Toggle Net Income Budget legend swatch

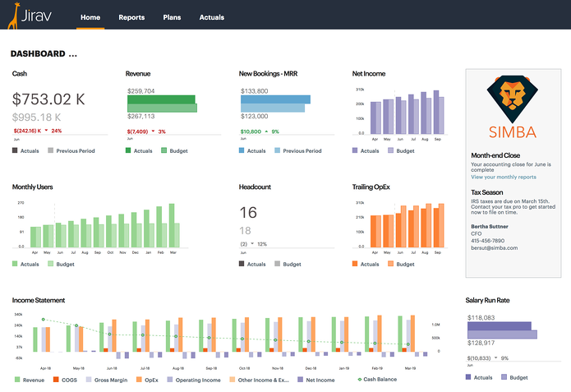(391, 150)
